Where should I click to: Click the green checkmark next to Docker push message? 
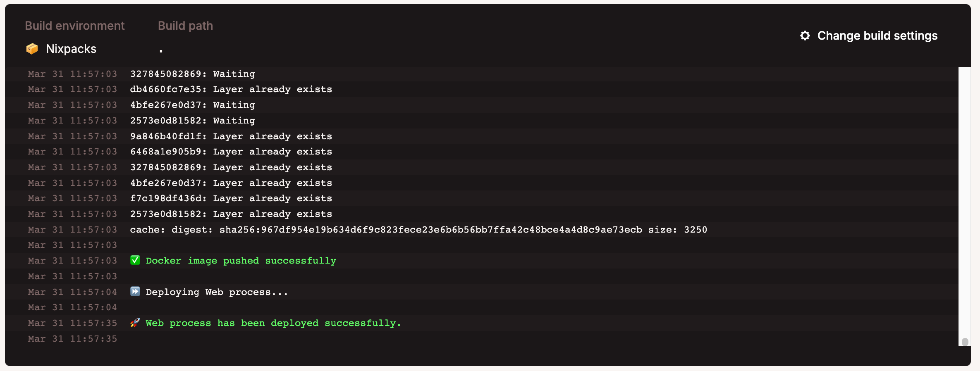[135, 260]
